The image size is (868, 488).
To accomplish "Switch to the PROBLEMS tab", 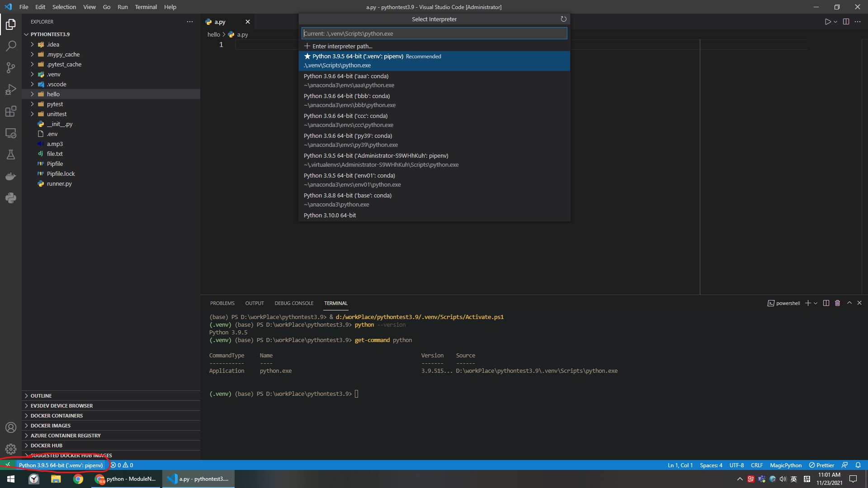I will point(222,303).
